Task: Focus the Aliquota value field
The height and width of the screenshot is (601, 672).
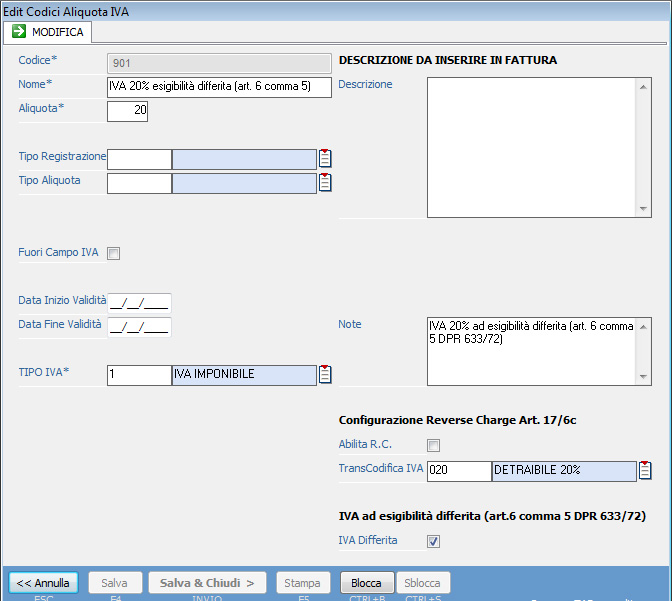Action: [x=127, y=111]
